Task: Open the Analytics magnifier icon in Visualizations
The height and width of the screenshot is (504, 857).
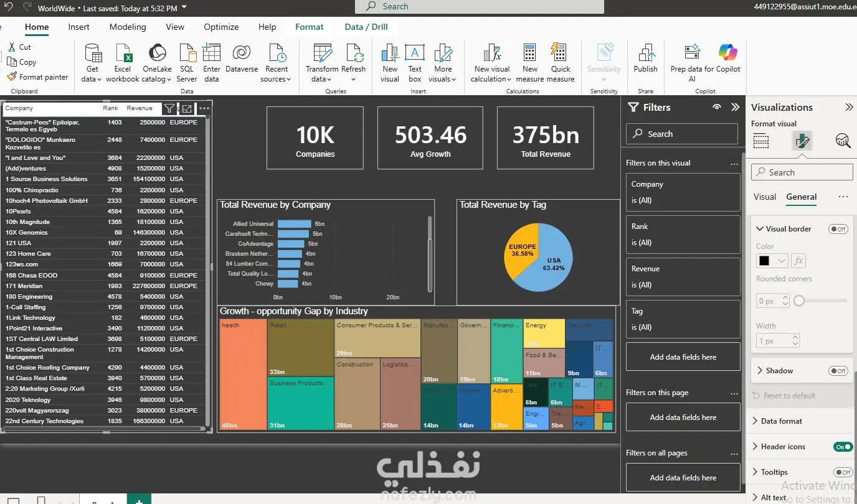Action: pyautogui.click(x=843, y=141)
